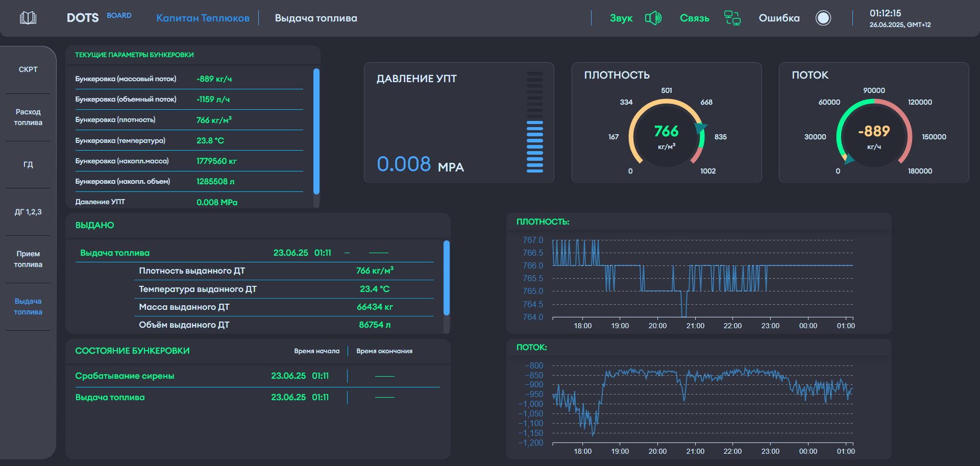The width and height of the screenshot is (980, 466).
Task: Select the active Выдача топлива sidebar tab
Action: 28,307
